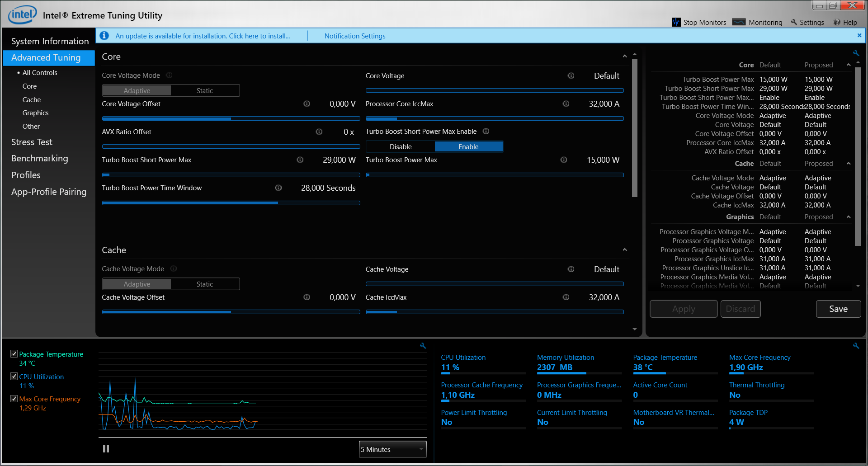Image resolution: width=868 pixels, height=466 pixels.
Task: Pause the monitoring graph
Action: [106, 449]
